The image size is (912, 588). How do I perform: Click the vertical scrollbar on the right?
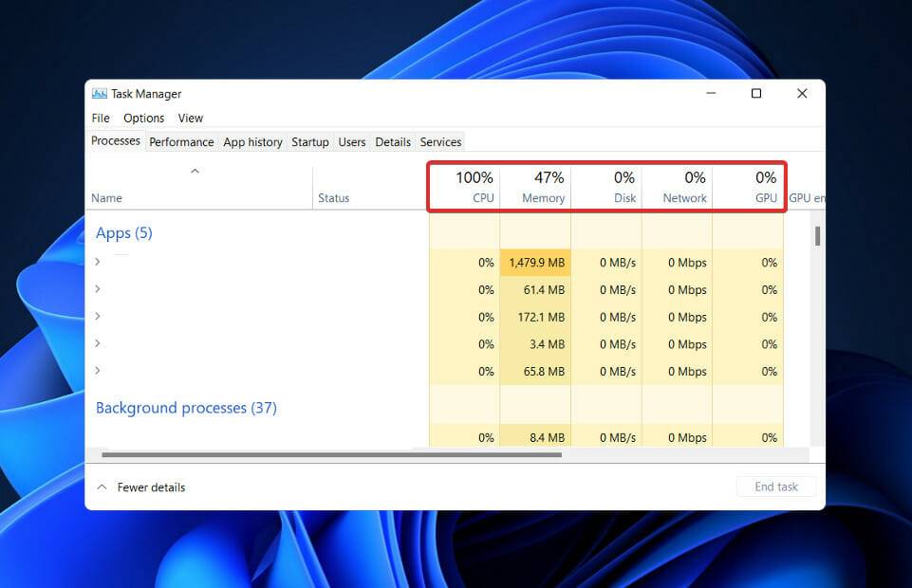point(816,237)
